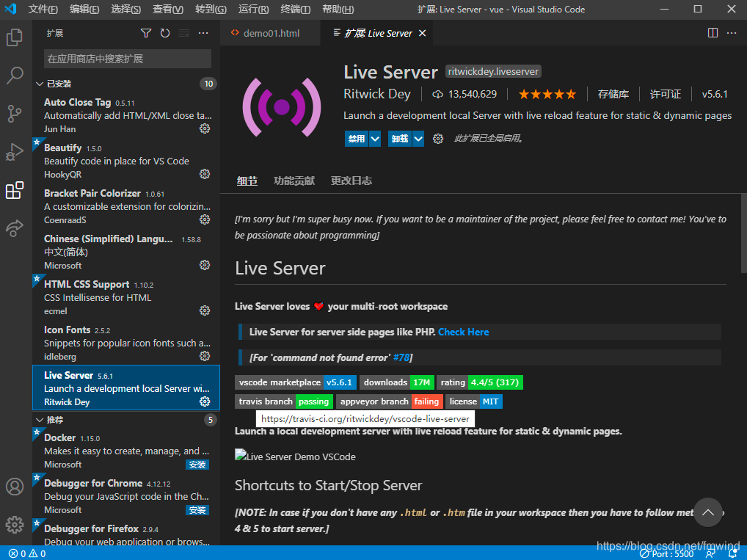Open the disable button dropdown arrow
The image size is (747, 560).
point(375,139)
